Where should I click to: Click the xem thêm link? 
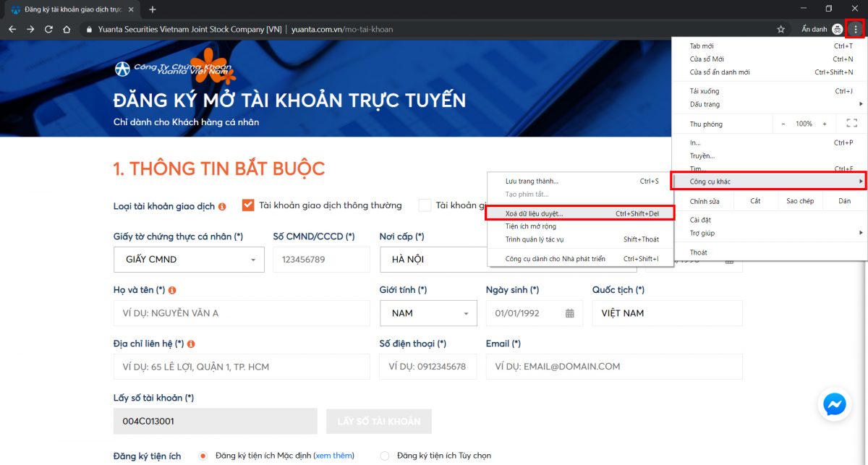[x=334, y=456]
